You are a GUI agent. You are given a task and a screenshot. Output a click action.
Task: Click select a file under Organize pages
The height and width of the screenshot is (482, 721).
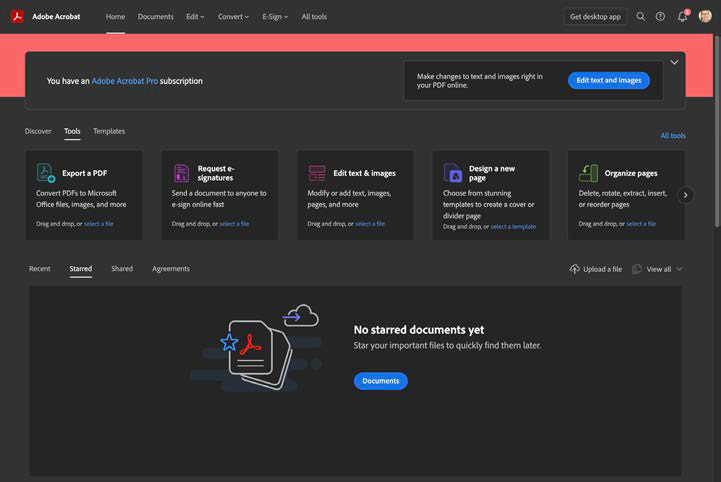(x=641, y=224)
